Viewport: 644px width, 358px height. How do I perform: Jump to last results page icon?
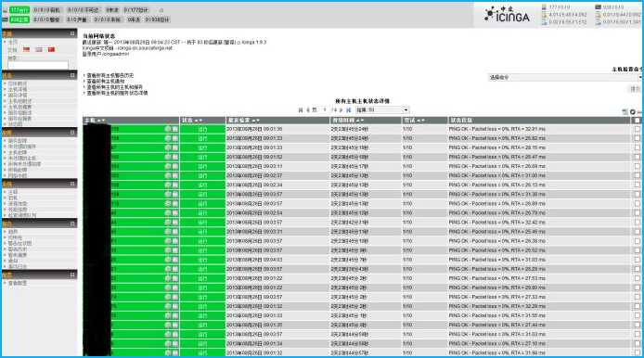point(348,110)
